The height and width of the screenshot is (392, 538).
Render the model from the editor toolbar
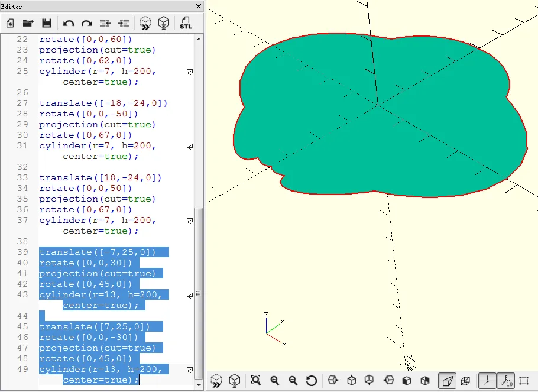pyautogui.click(x=164, y=23)
